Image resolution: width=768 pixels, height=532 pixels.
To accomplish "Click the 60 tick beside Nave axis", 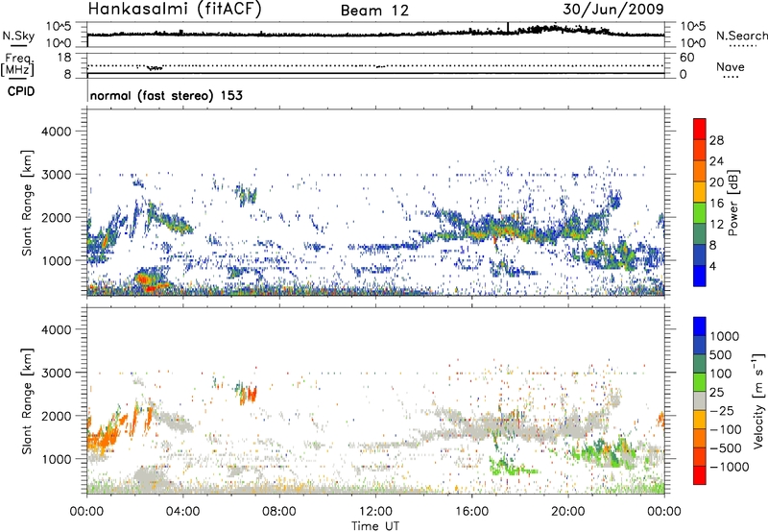I will (x=687, y=58).
